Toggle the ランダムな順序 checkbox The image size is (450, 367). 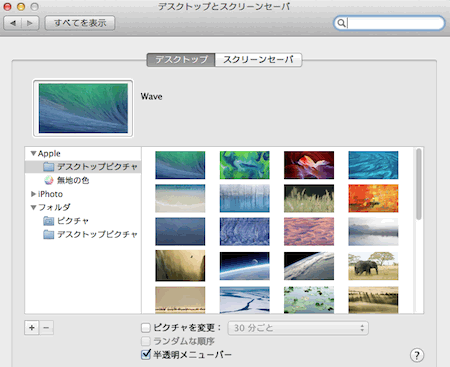[146, 341]
